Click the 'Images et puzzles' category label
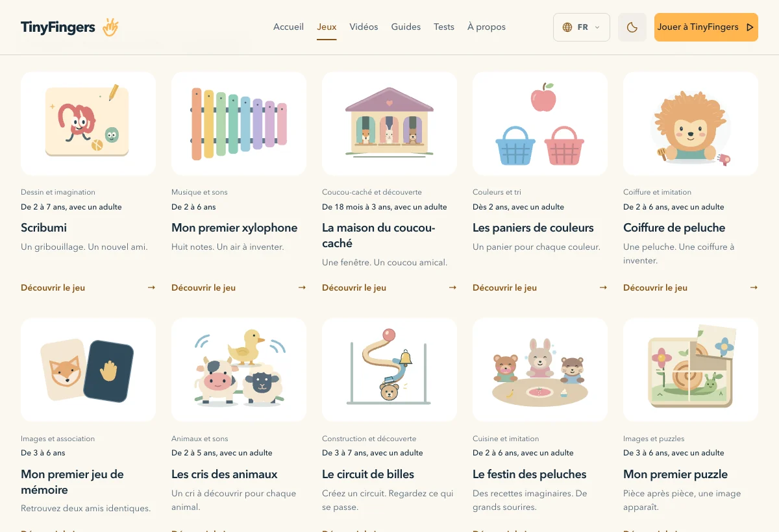 [654, 439]
